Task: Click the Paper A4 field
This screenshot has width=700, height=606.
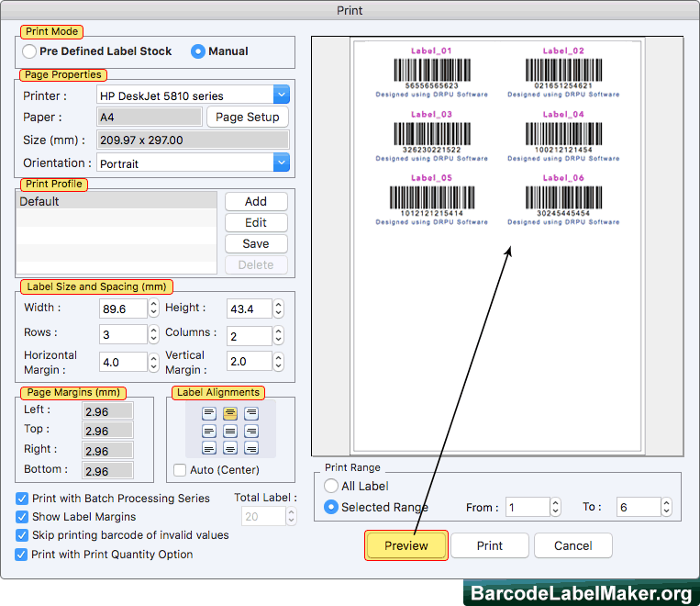Action: tap(150, 118)
